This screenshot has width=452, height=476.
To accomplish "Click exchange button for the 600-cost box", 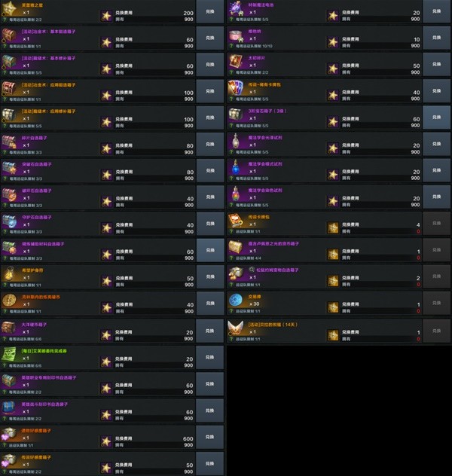I will point(209,437).
